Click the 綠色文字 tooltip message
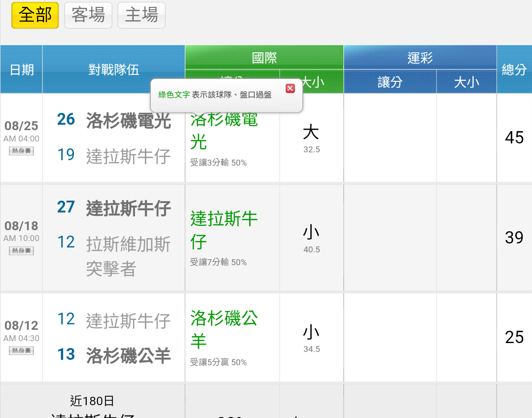The height and width of the screenshot is (418, 532). (215, 95)
